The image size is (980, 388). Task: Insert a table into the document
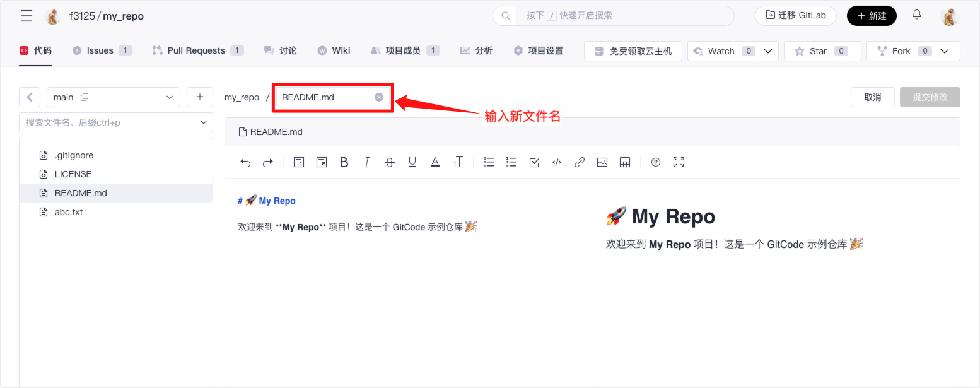coord(625,163)
